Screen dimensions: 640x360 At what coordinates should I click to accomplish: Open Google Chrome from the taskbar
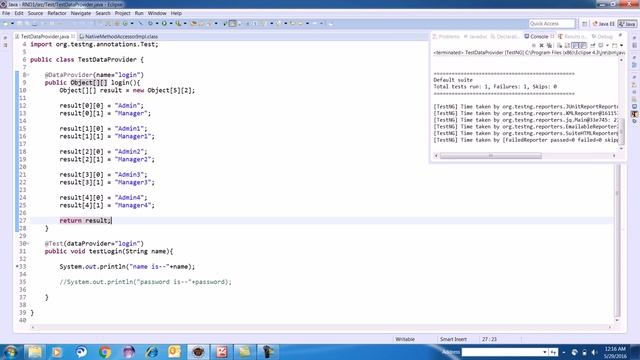click(104, 352)
